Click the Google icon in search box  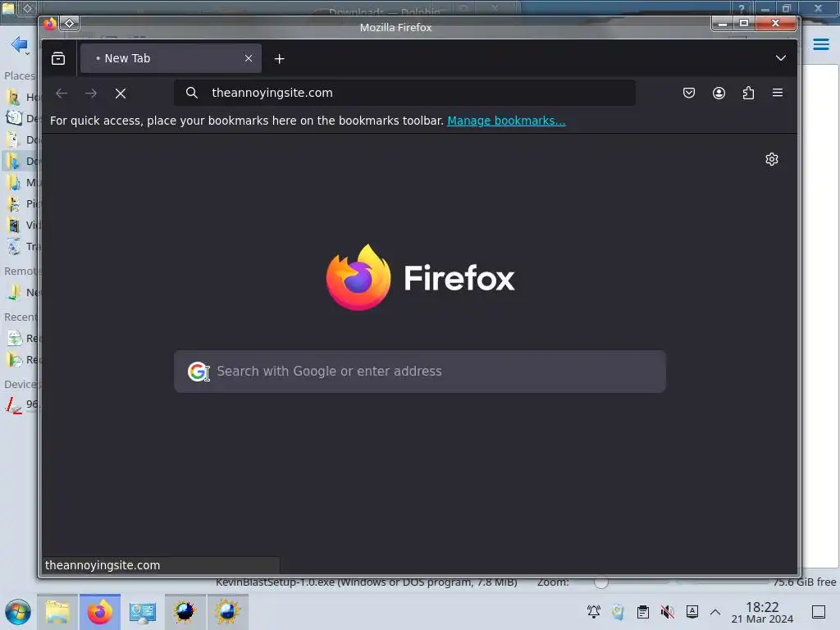click(x=198, y=372)
